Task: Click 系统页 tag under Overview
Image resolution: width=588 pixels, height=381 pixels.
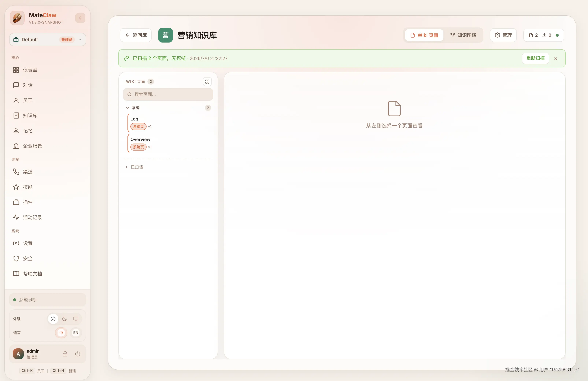Action: click(x=138, y=147)
